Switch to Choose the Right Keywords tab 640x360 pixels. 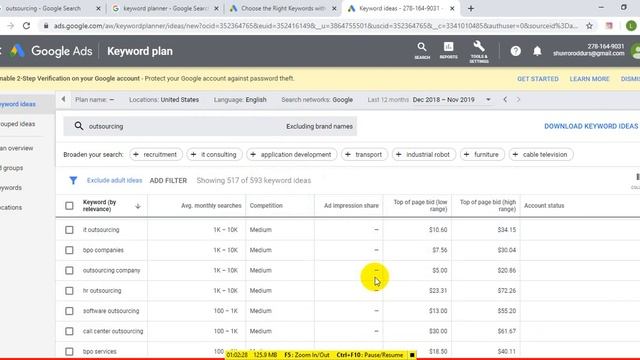click(282, 8)
